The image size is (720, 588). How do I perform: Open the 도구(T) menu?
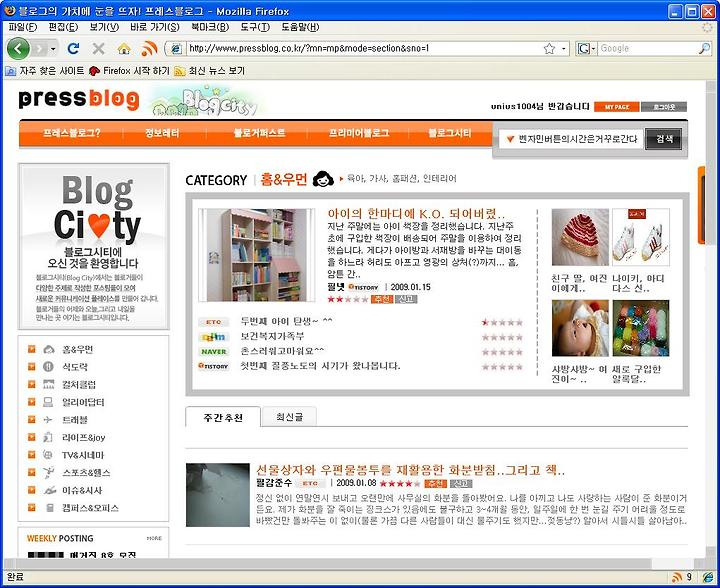coord(255,27)
